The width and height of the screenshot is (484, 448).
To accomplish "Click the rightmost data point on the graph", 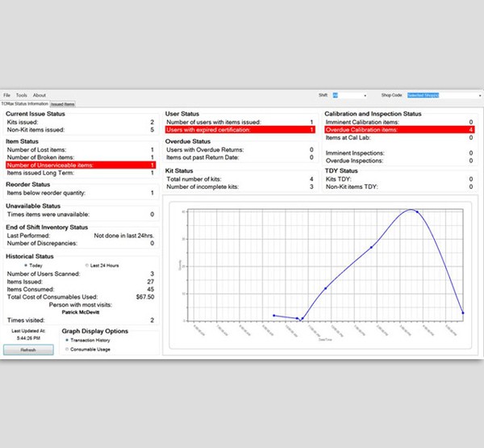I will tap(463, 312).
